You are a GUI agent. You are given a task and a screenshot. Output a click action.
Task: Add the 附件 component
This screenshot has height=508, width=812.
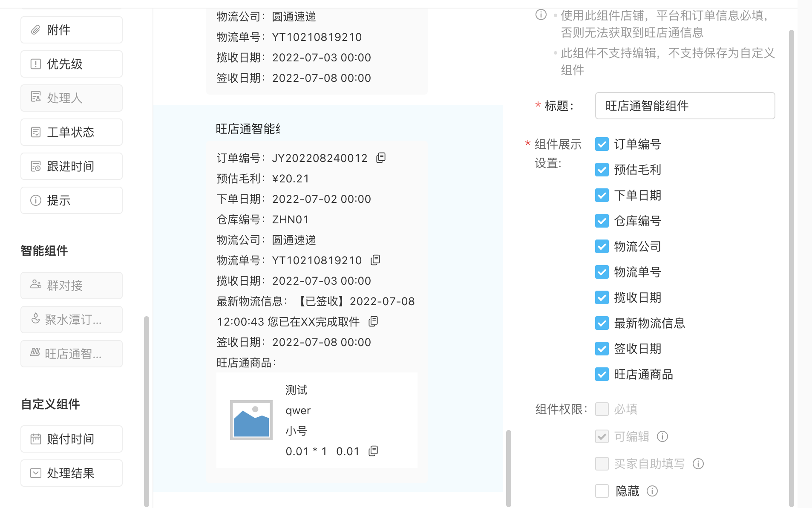point(72,30)
